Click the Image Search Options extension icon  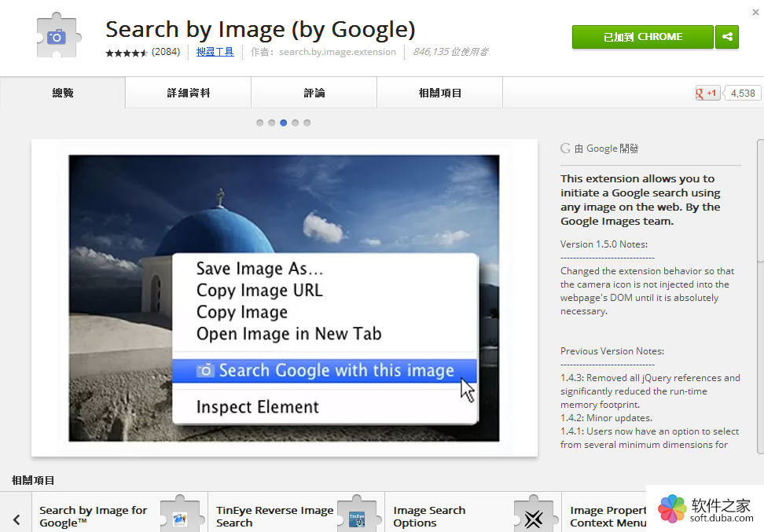click(534, 515)
